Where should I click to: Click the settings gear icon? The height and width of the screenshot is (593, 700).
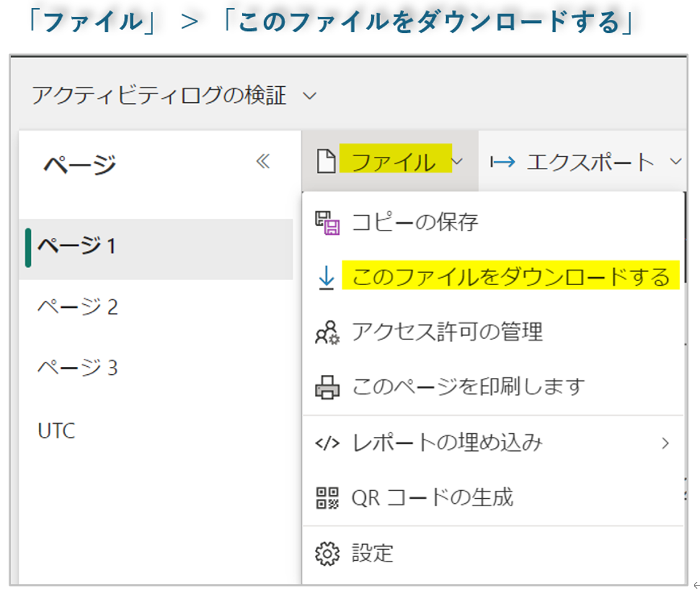pos(327,554)
